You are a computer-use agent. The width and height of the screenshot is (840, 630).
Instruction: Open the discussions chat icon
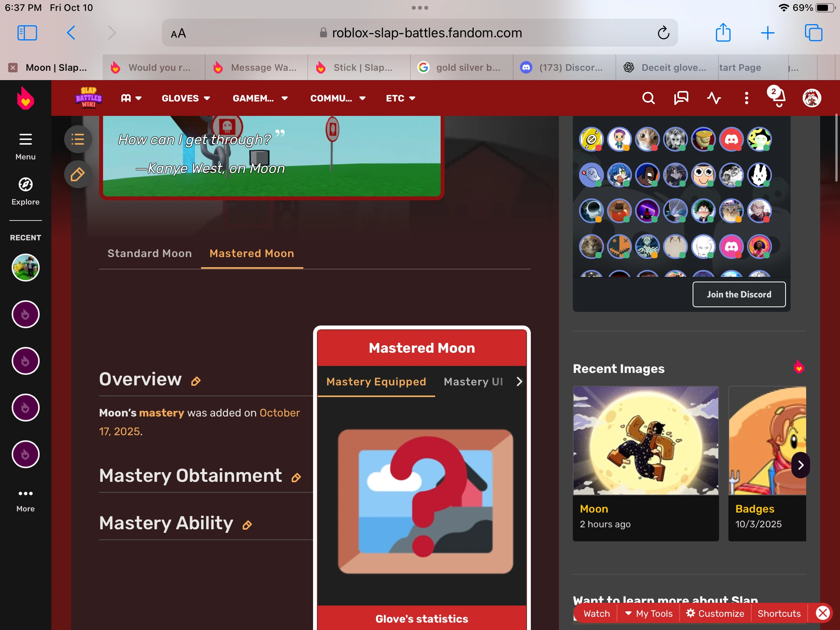click(681, 98)
